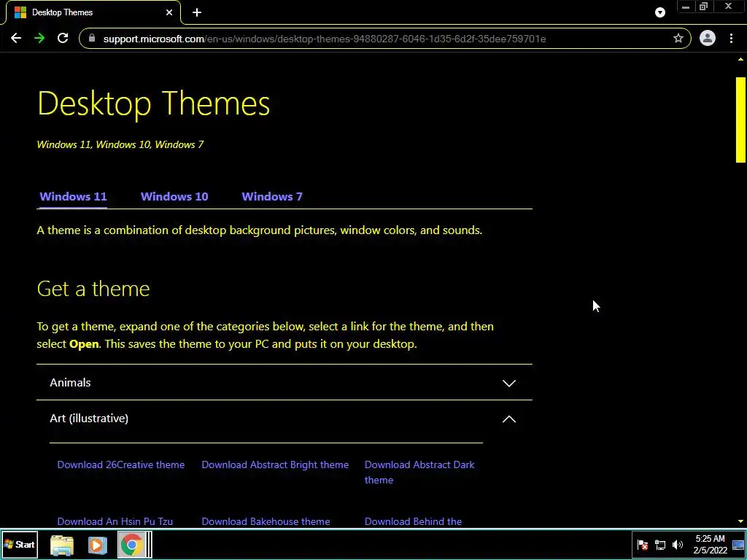
Task: Select the Desktop Themes browser tab
Action: pyautogui.click(x=93, y=13)
